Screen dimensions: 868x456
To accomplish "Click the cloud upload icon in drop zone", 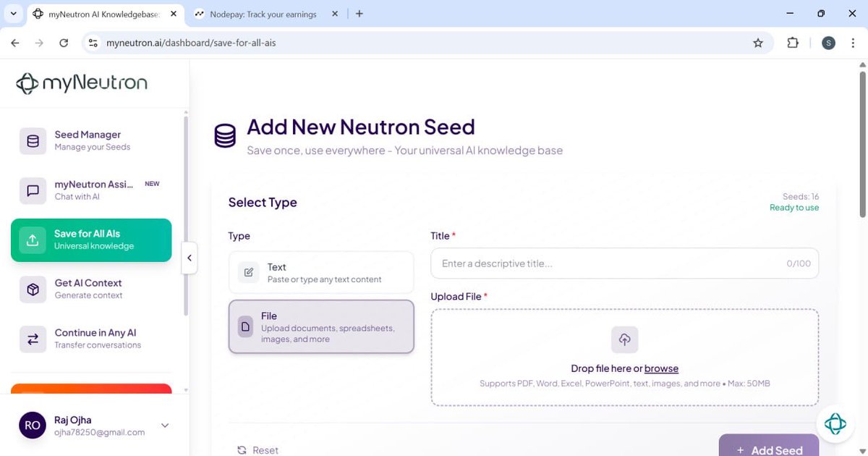I will [625, 339].
